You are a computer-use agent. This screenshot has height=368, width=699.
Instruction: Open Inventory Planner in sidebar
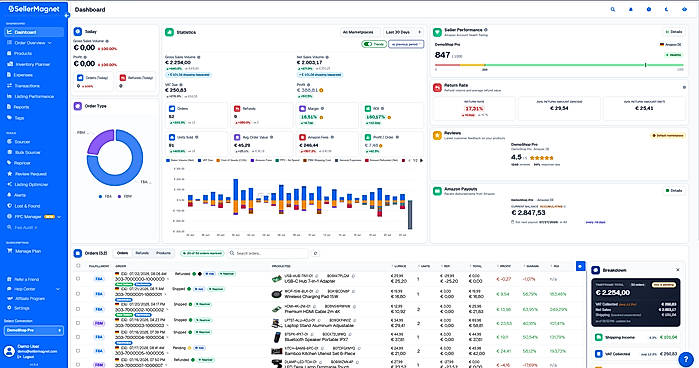tap(32, 64)
